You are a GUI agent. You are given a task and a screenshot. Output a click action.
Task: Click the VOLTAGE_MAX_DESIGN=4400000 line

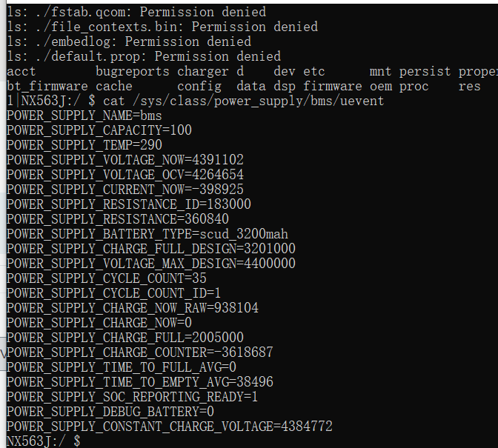tap(150, 264)
